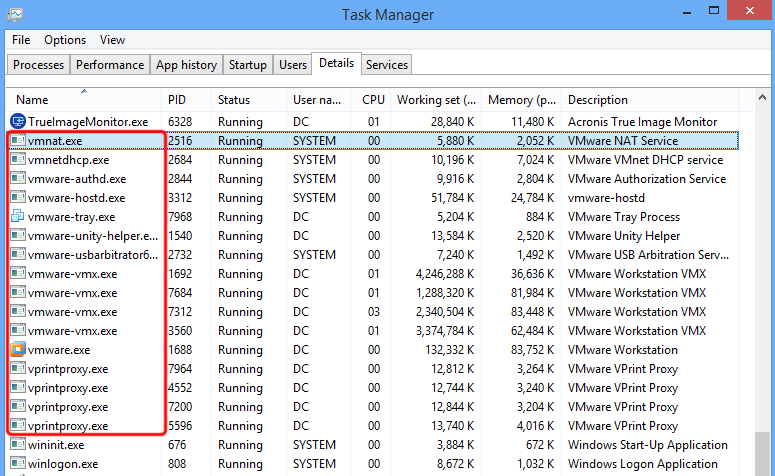Select the TrueImageMonitor.exe name text
Viewport: 775px width, 476px height.
pos(88,122)
